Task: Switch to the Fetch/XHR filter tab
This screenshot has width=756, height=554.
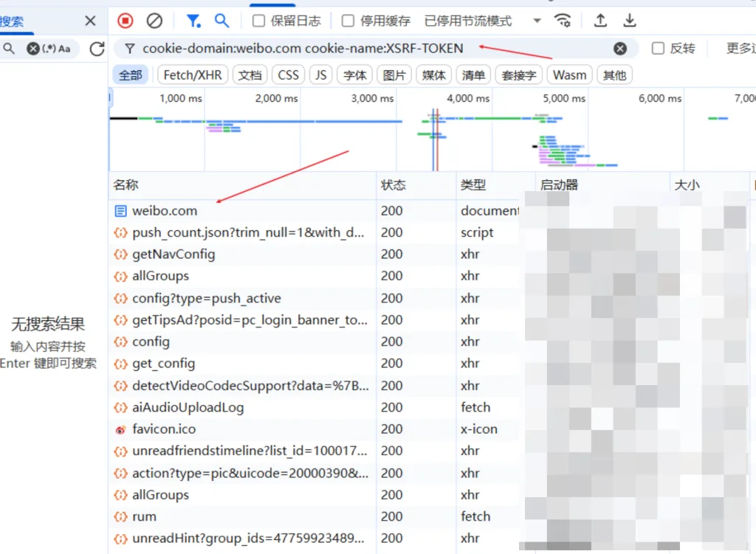Action: [x=192, y=75]
